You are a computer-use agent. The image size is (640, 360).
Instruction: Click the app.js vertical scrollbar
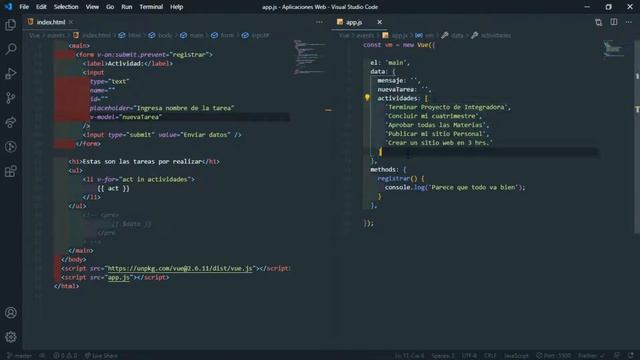(x=637, y=137)
